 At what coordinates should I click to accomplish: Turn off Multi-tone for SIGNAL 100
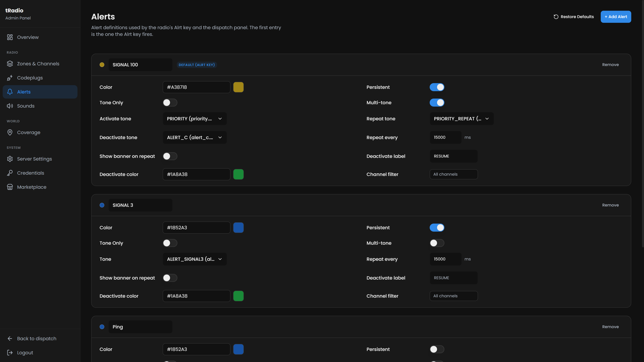point(437,103)
